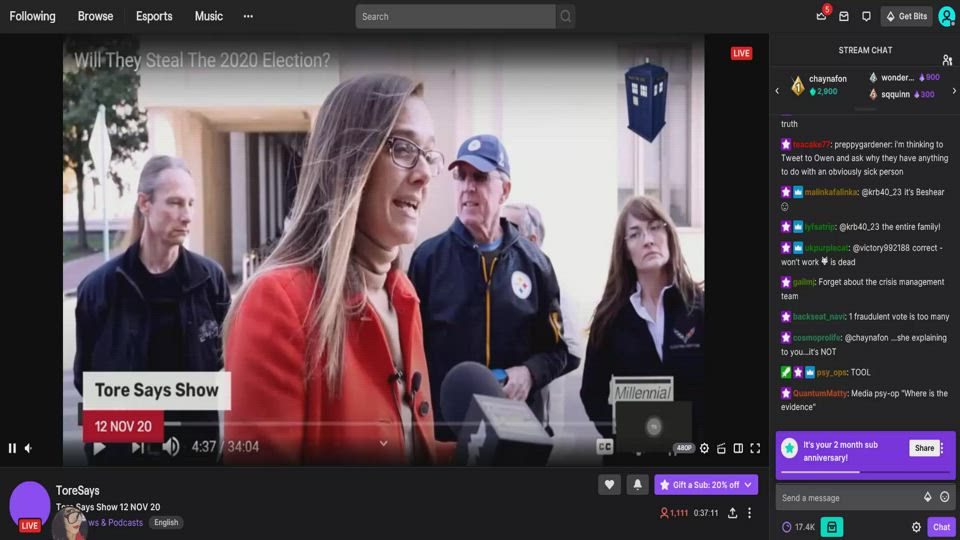Open the inbox notifications icon
960x540 pixels.
coord(844,16)
